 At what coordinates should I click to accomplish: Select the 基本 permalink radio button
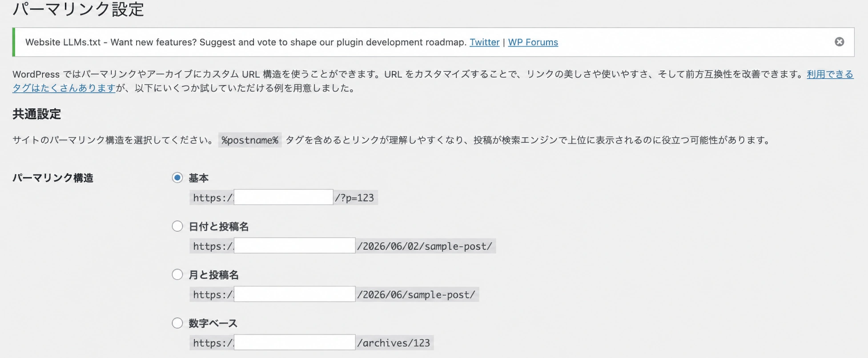(177, 178)
